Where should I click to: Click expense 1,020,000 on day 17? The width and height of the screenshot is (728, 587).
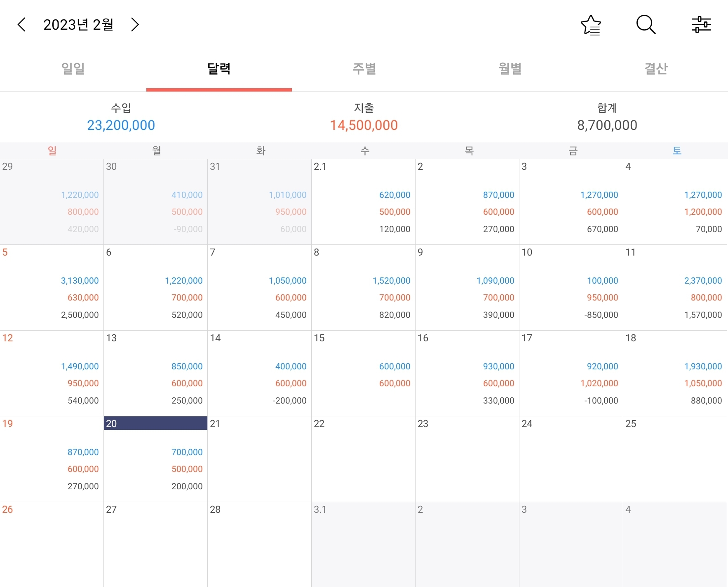coord(599,383)
